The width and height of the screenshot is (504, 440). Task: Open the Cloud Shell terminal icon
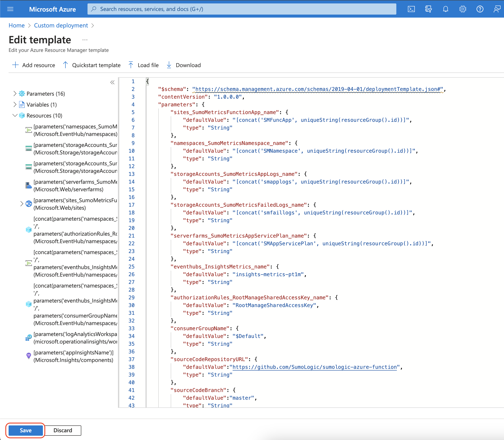click(x=411, y=9)
